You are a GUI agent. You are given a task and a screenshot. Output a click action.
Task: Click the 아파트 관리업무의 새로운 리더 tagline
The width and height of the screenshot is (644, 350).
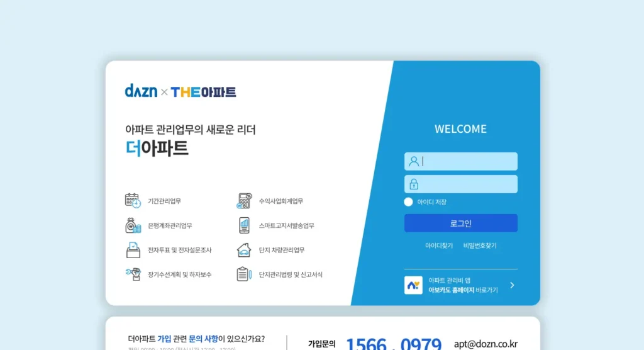pyautogui.click(x=190, y=130)
